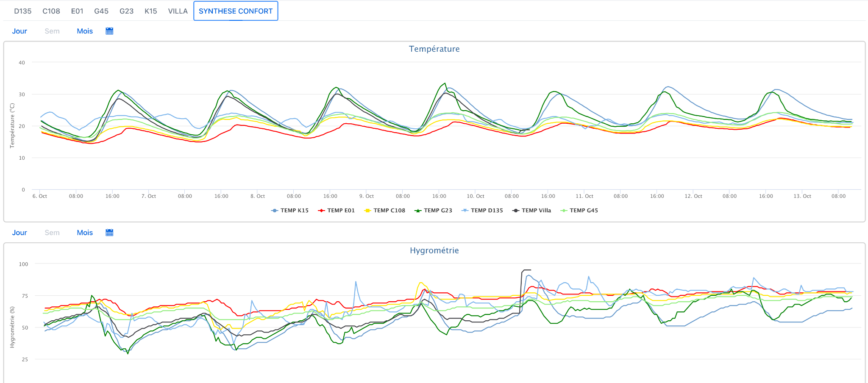Viewport: 868px width, 383px height.
Task: Click the 9. Oct axis label
Action: click(367, 196)
